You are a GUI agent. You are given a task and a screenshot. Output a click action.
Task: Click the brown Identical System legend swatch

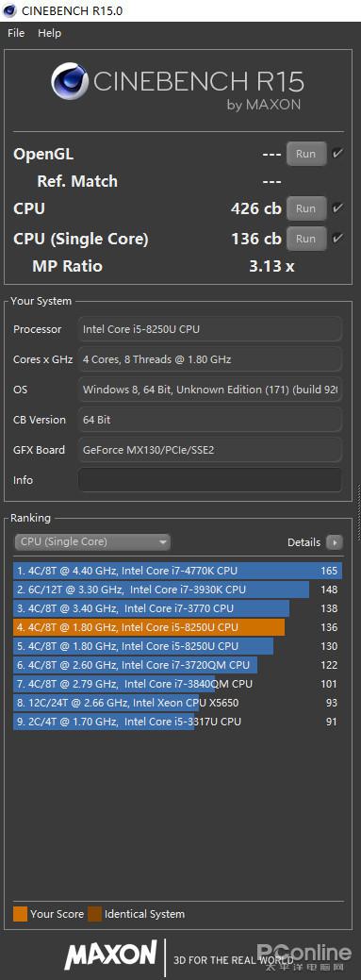(94, 914)
